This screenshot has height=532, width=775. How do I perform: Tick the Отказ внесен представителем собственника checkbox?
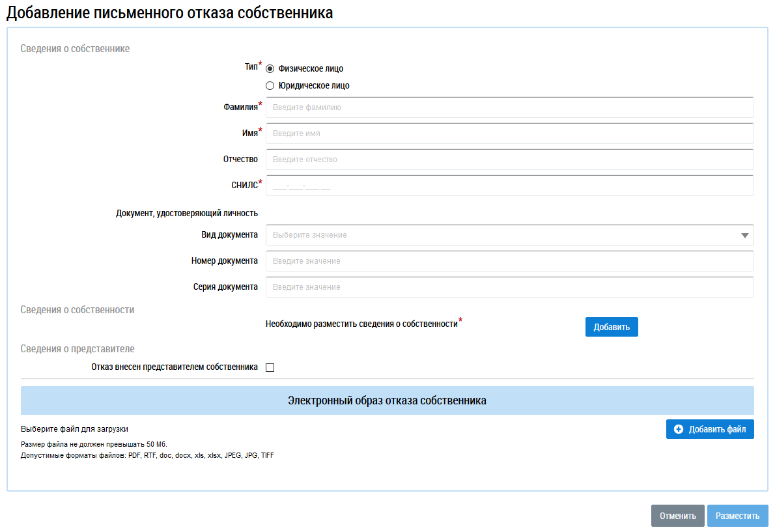(x=270, y=367)
